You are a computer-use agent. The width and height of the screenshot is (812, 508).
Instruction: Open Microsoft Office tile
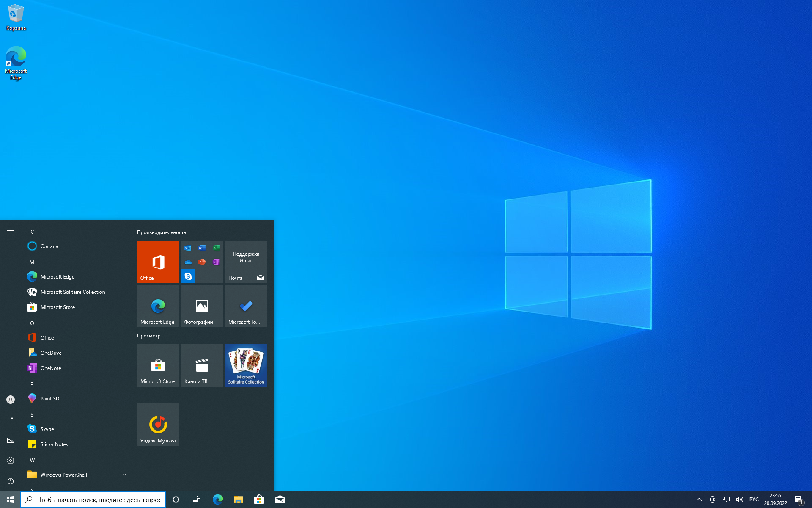tap(157, 261)
